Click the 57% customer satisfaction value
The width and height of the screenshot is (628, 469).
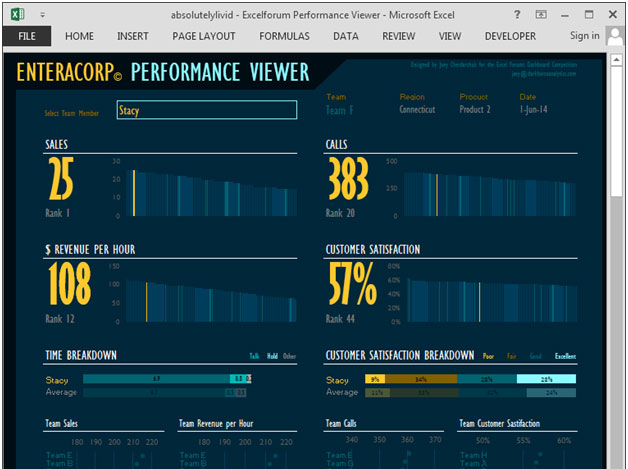352,284
